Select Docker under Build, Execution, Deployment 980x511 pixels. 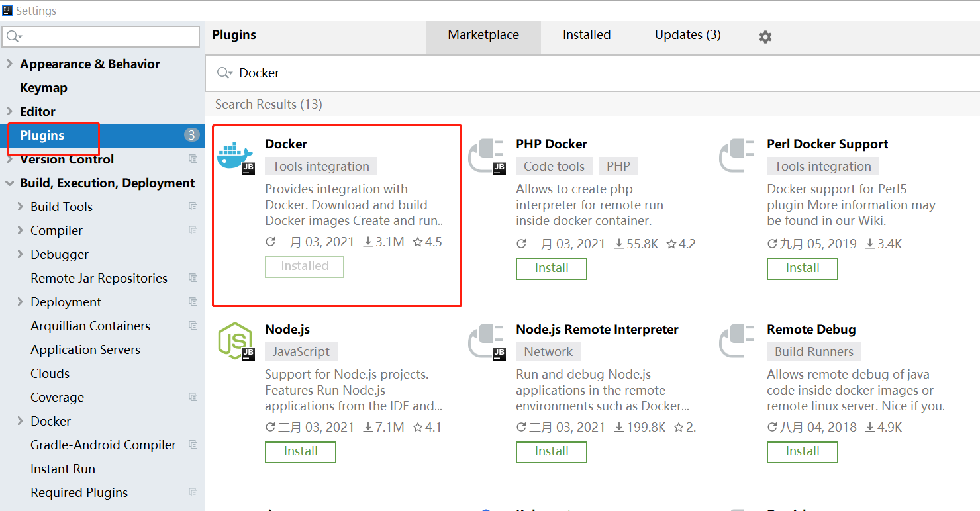[50, 421]
